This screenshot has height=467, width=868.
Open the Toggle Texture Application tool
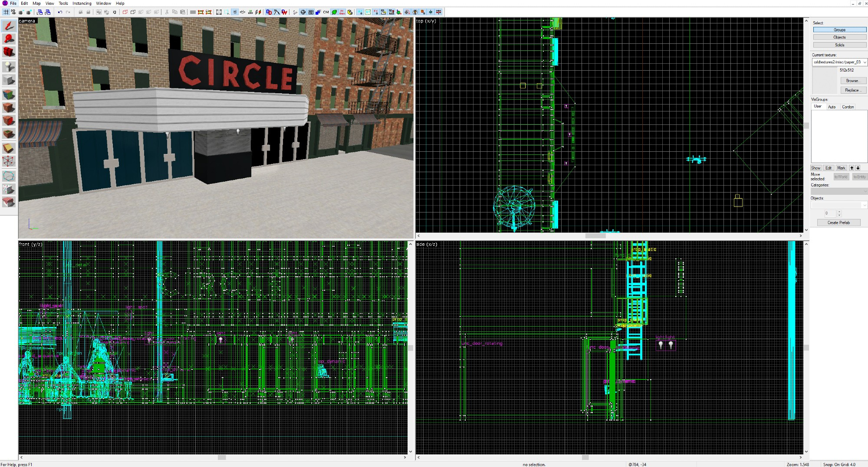tap(9, 94)
